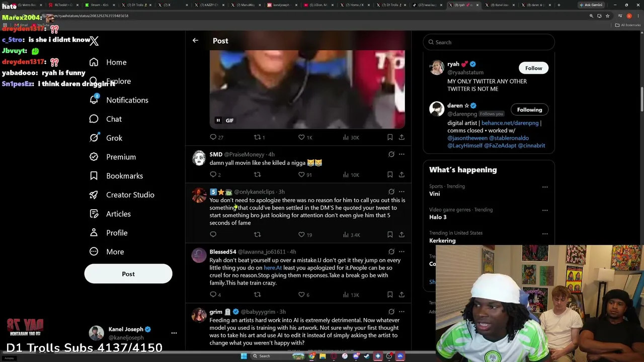The image size is (644, 362).
Task: Repost Blessed54's comment
Action: (257, 295)
